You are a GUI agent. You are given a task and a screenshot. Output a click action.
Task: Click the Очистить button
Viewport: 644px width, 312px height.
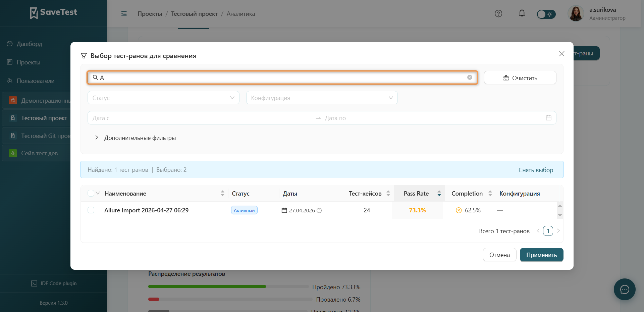click(x=520, y=77)
